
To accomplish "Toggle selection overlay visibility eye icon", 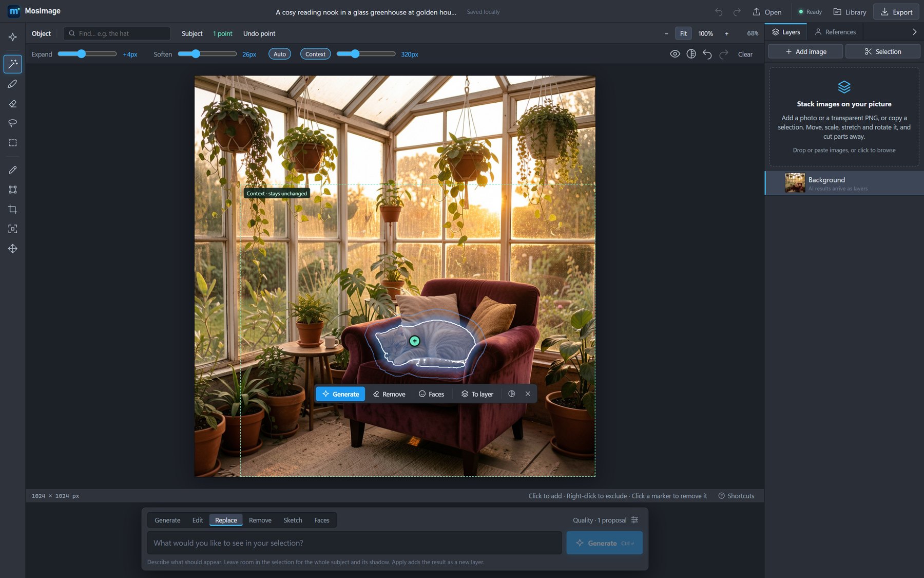I will (675, 54).
